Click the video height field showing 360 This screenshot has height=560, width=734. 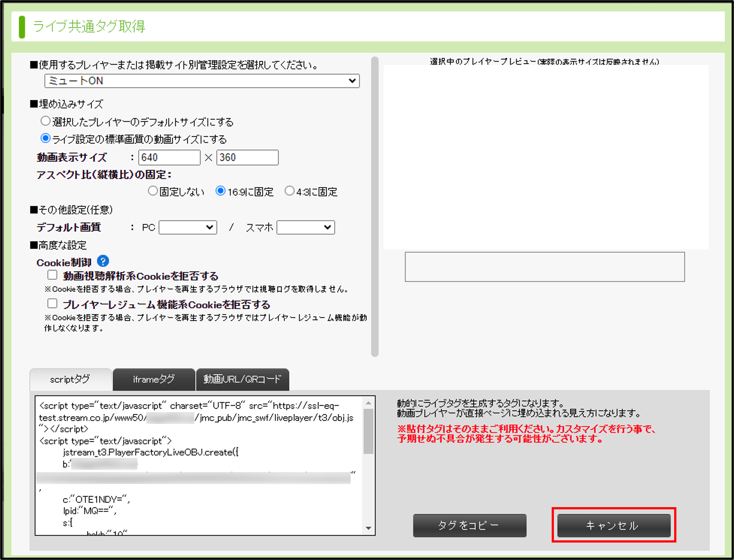pos(247,157)
